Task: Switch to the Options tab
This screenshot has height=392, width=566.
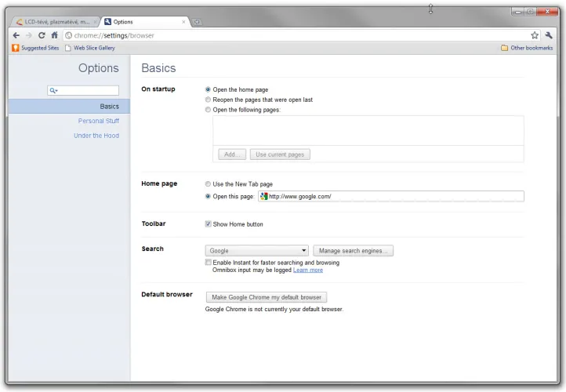Action: (x=145, y=22)
